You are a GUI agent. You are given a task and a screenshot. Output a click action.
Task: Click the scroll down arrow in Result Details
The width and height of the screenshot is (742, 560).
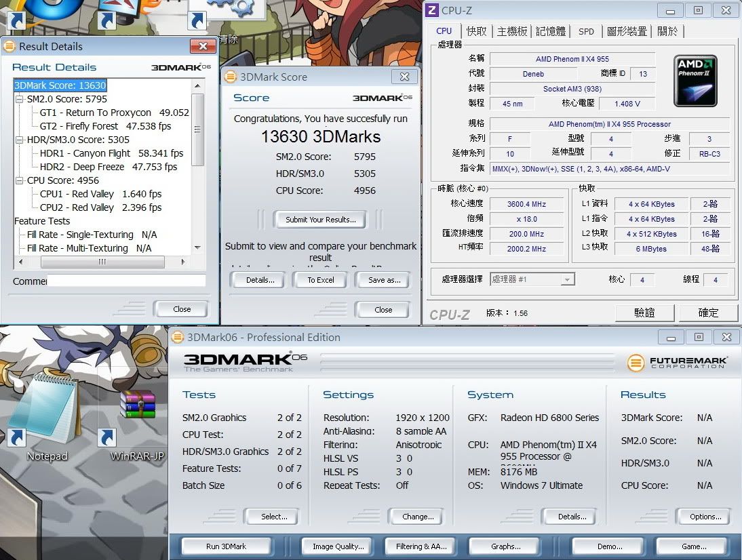point(197,247)
